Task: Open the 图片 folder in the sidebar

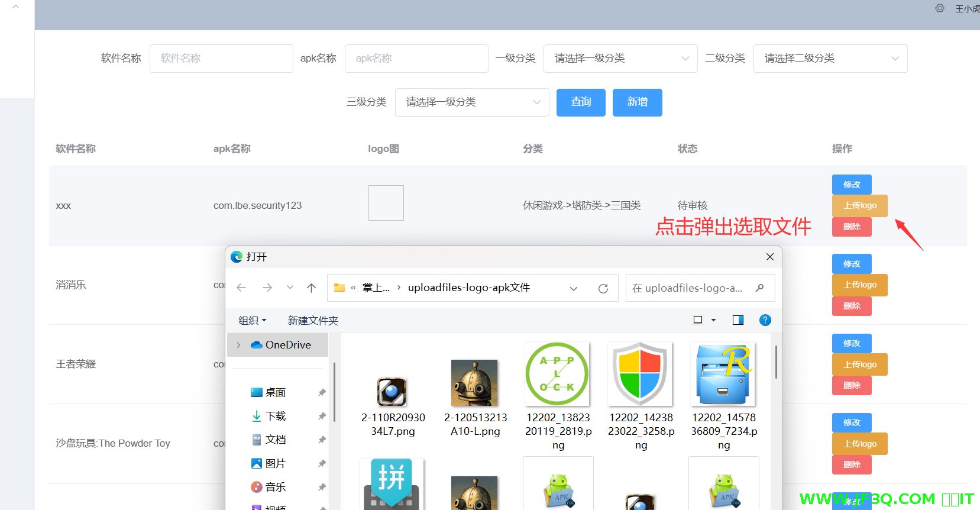Action: coord(269,463)
